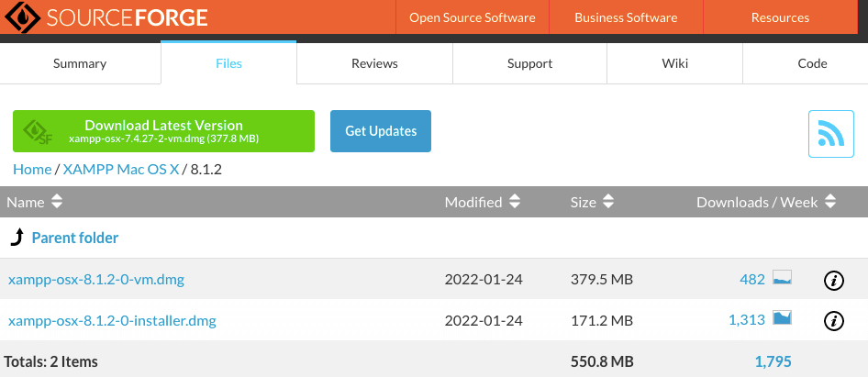Switch to the Summary tab
This screenshot has width=868, height=377.
pyautogui.click(x=80, y=63)
